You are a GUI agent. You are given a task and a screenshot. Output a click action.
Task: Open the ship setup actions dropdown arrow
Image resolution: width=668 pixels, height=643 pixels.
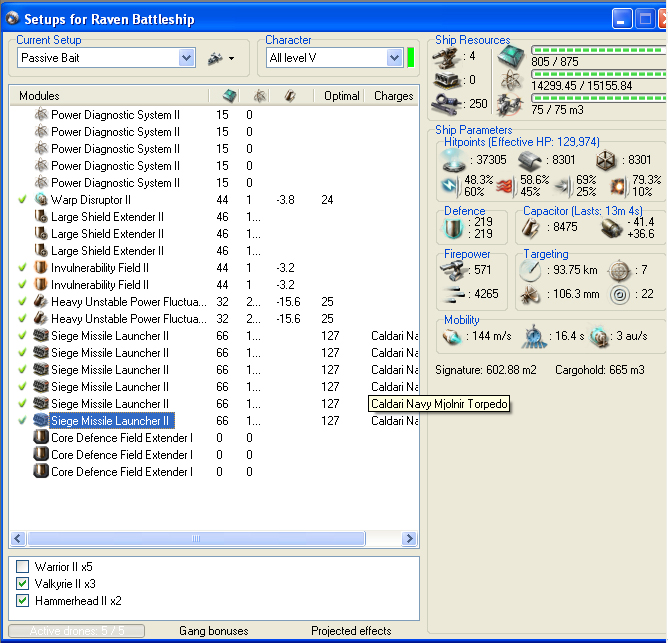pos(231,58)
